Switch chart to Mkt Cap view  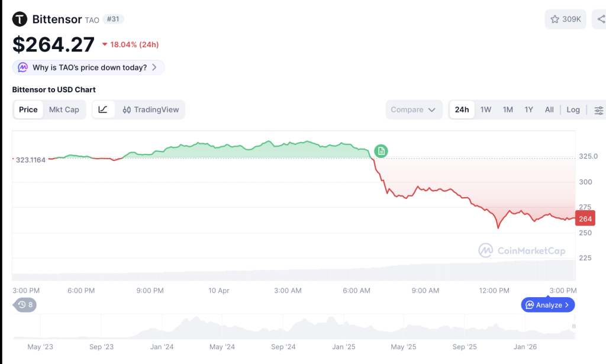64,109
